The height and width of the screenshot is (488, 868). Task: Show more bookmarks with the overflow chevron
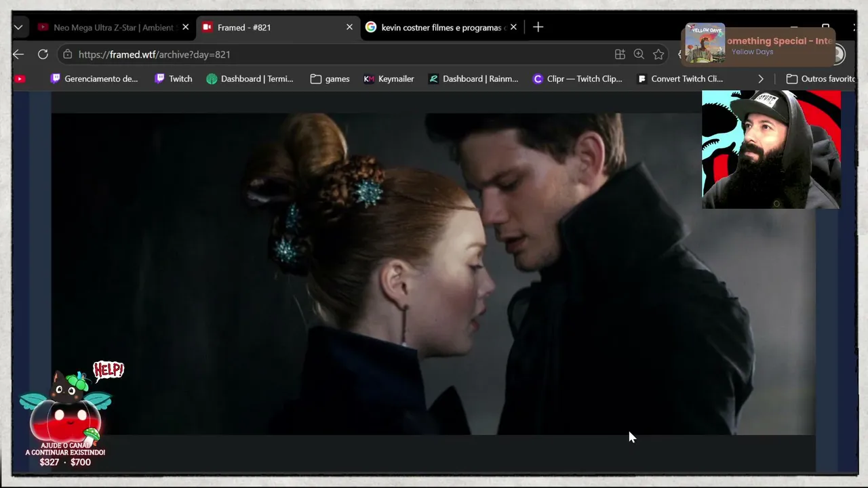tap(760, 79)
